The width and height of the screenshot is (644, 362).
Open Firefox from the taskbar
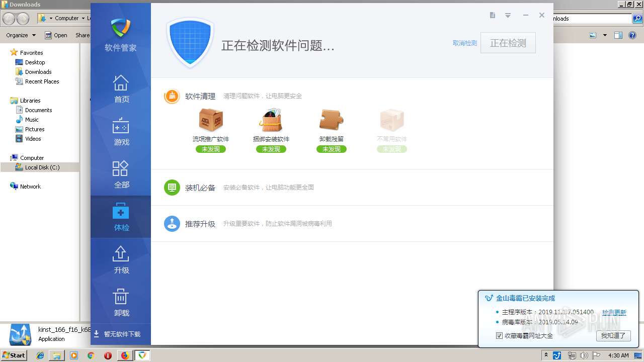click(125, 355)
